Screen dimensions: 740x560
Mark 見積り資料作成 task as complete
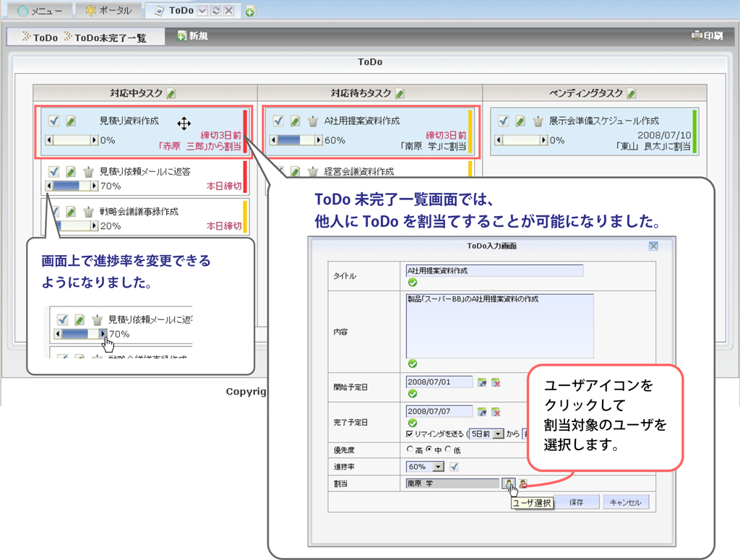(x=53, y=121)
